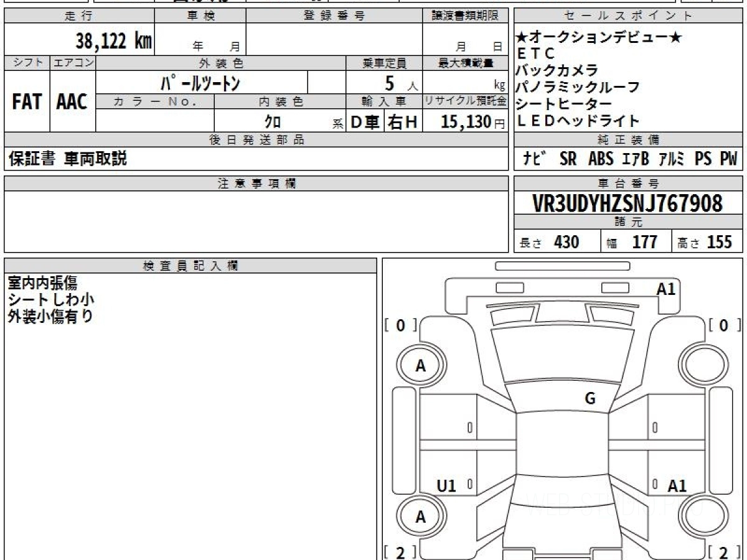This screenshot has height=560, width=747.
Task: Select chassis number VR3UDYHZSNJ767908
Action: (627, 203)
